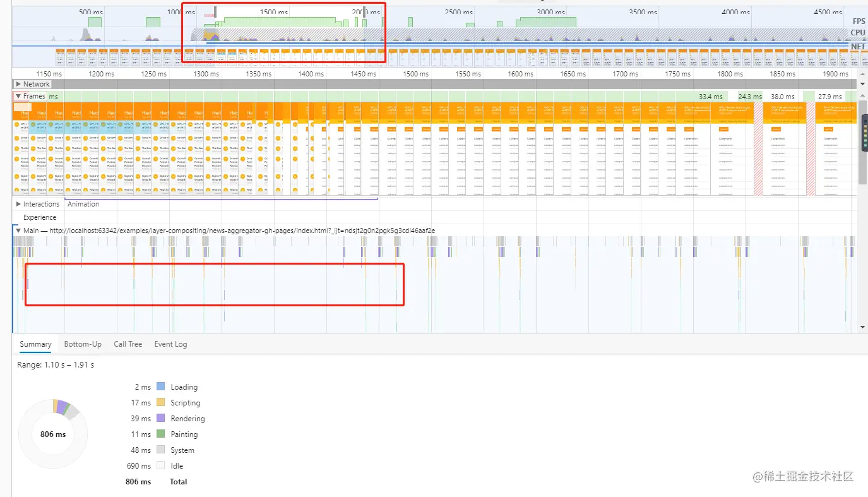Screen dimensions: 868x497
Task: Click the System legend label
Action: [182, 450]
